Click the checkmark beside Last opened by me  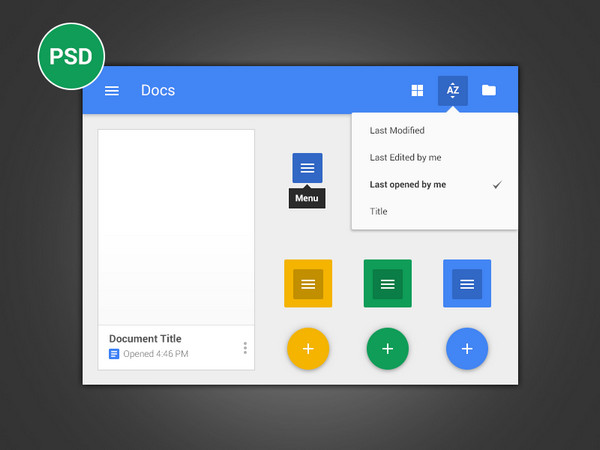(497, 185)
